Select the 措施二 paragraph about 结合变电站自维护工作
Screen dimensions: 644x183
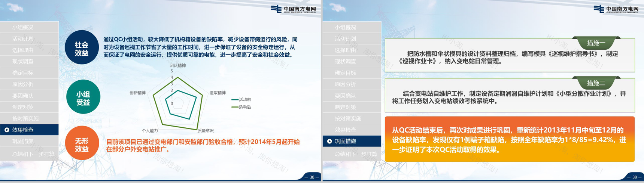point(509,97)
